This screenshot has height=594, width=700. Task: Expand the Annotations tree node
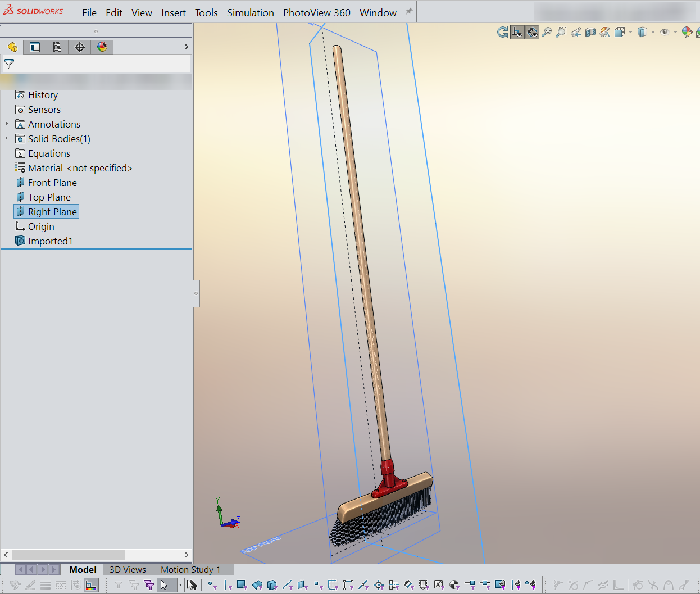[x=7, y=124]
